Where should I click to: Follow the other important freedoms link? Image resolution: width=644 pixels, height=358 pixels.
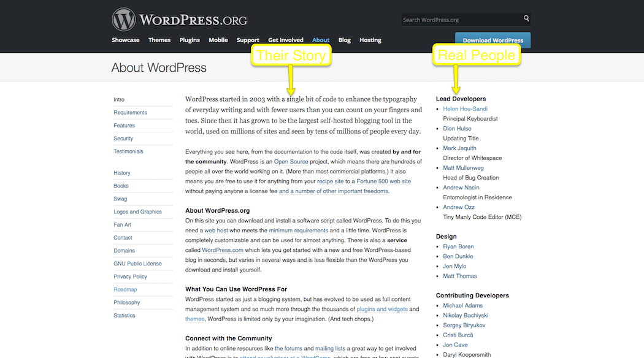(x=334, y=191)
